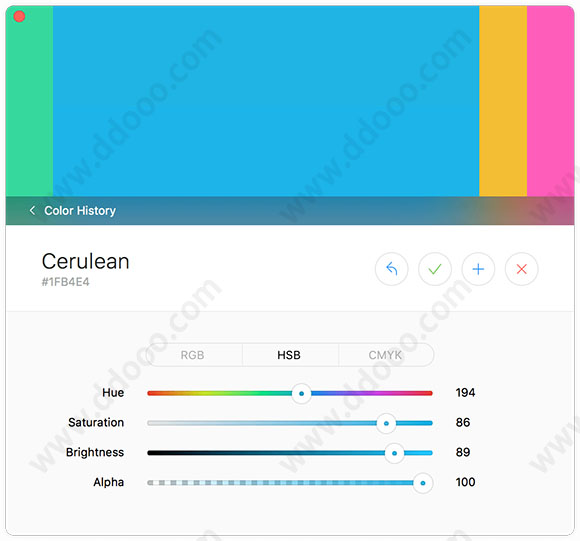Click the hex code #1FB4E4
This screenshot has height=541, width=580.
pyautogui.click(x=65, y=282)
